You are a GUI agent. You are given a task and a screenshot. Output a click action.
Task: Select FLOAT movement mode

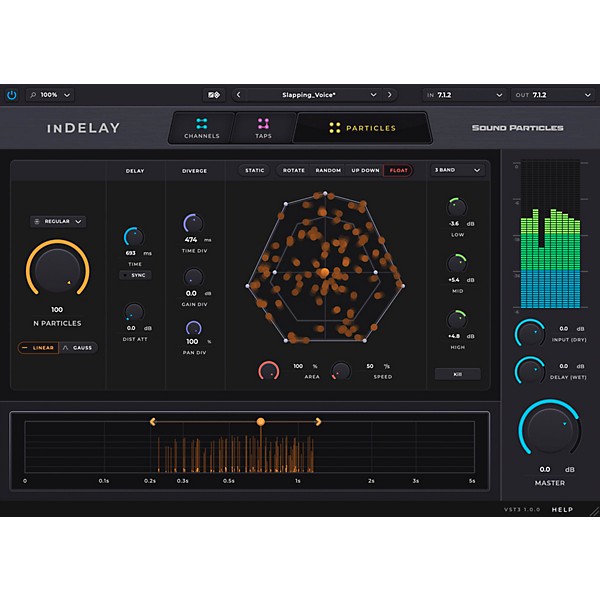coord(398,170)
